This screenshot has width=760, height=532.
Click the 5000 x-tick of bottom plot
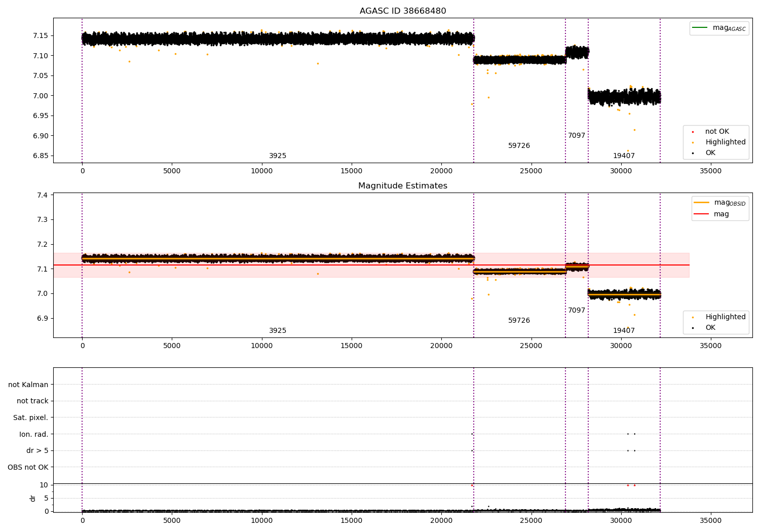click(x=172, y=520)
